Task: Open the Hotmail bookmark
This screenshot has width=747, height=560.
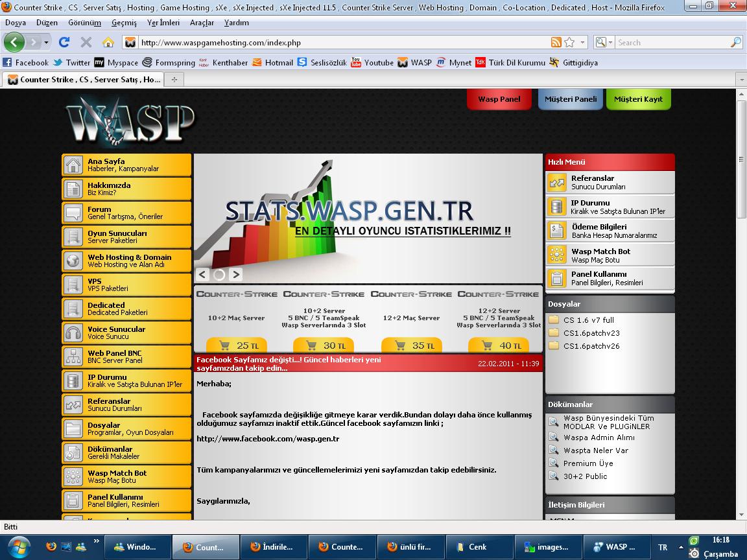Action: click(x=272, y=62)
